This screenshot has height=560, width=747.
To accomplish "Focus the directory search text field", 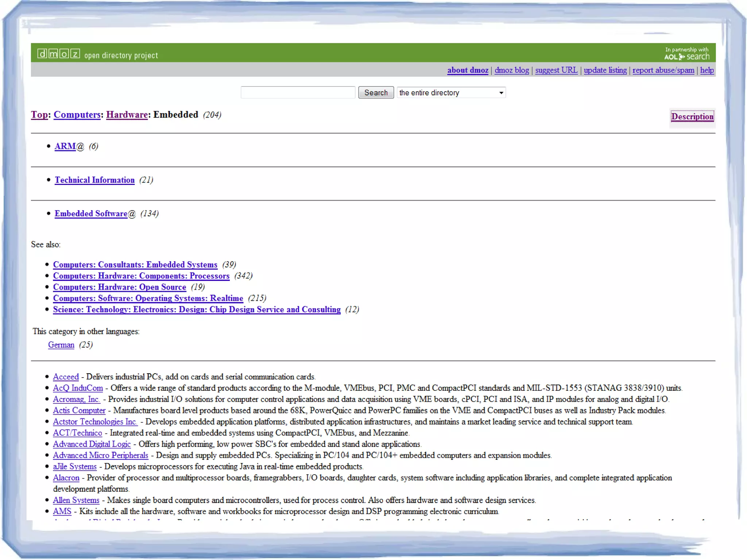I will (298, 92).
